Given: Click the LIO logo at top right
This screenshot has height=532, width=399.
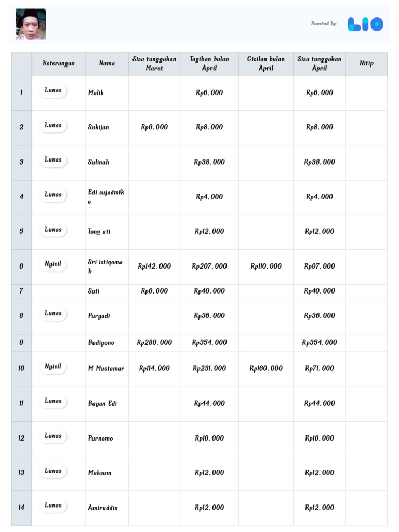Looking at the screenshot, I should tap(365, 24).
